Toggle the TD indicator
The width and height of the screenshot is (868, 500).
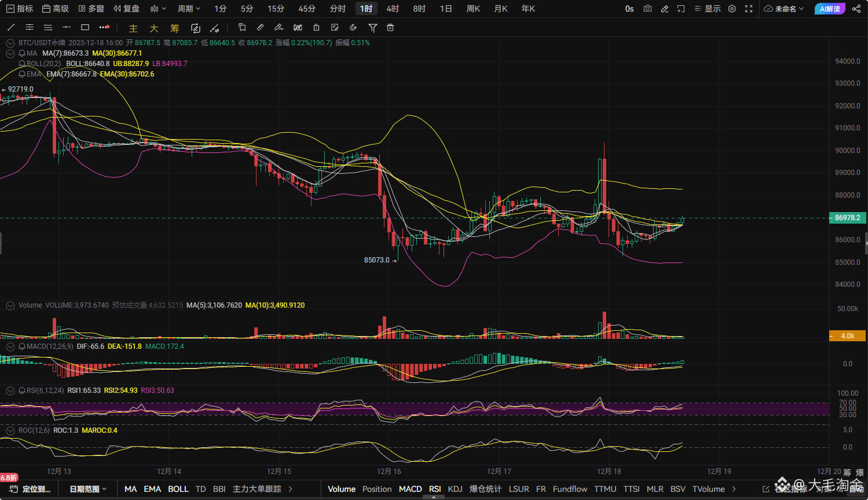point(201,489)
